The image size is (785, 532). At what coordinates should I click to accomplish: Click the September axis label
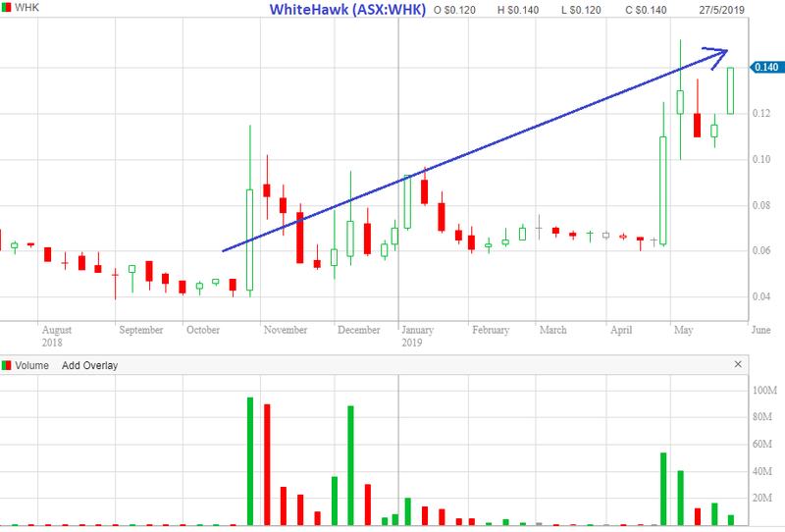pyautogui.click(x=141, y=330)
